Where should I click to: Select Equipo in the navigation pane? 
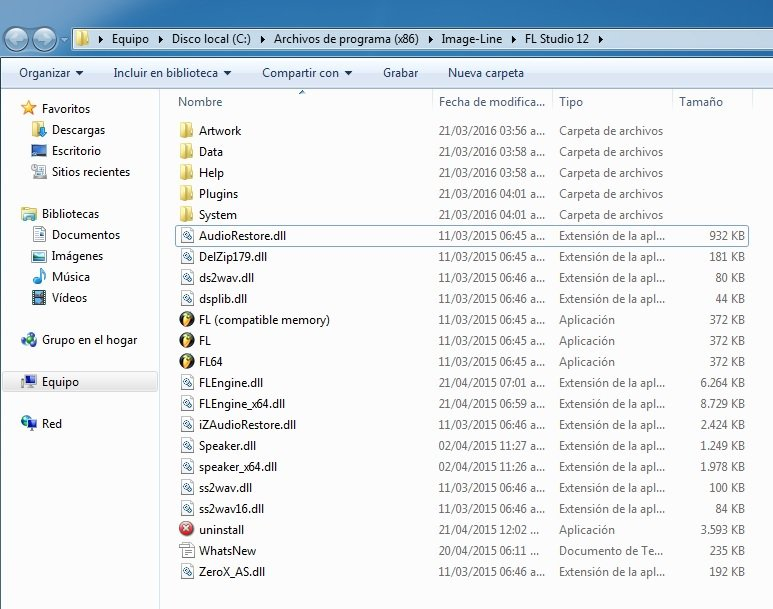click(60, 382)
